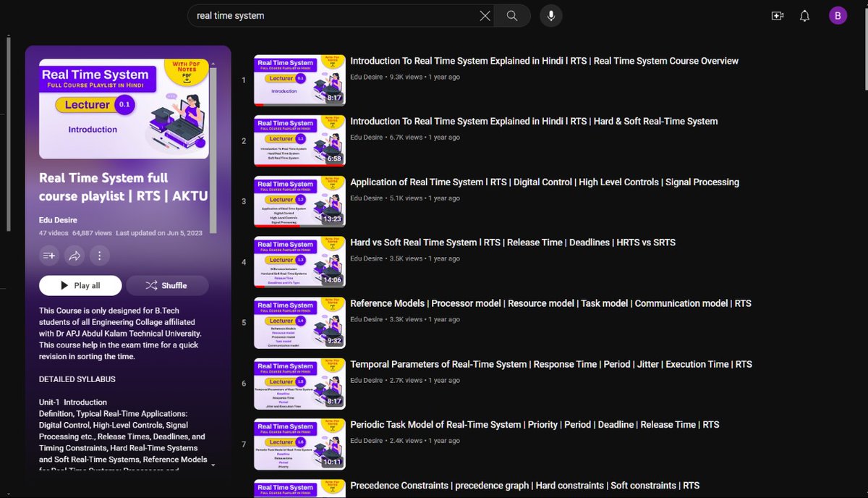Open playlist more options menu
The width and height of the screenshot is (868, 498).
pyautogui.click(x=100, y=255)
